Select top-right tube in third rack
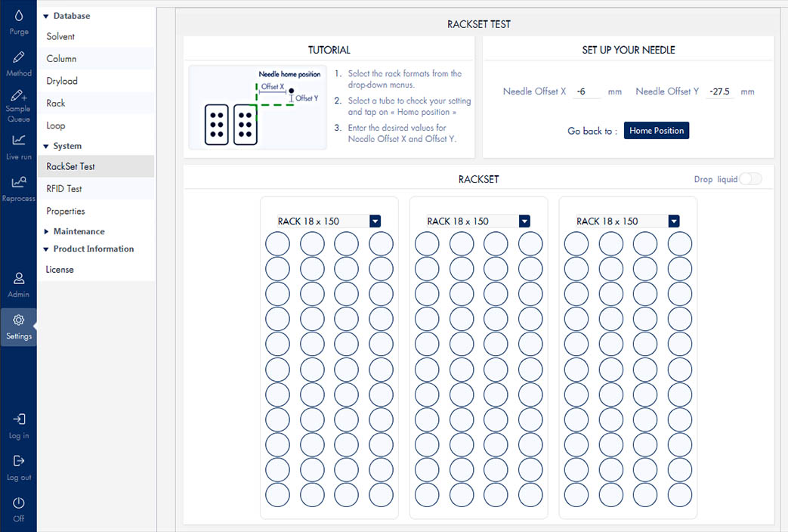Image resolution: width=788 pixels, height=532 pixels. pyautogui.click(x=679, y=244)
